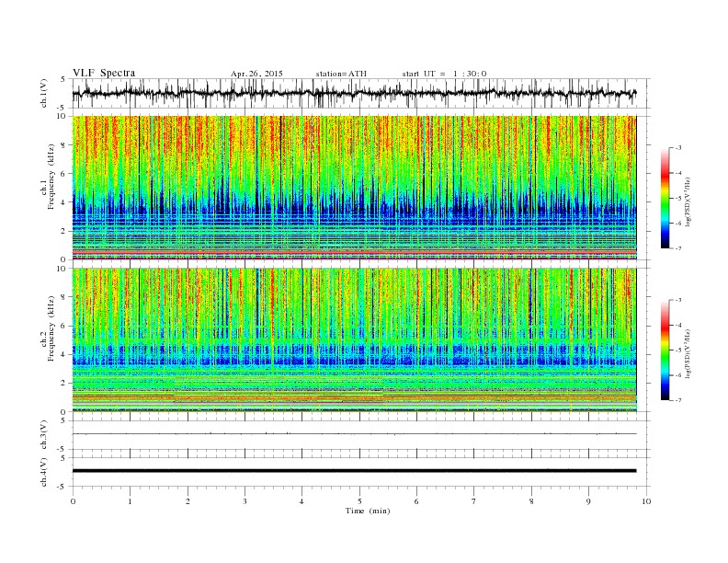Click the 'ch.1(V)' waveform axis label
The height and width of the screenshot is (563, 728).
[44, 93]
